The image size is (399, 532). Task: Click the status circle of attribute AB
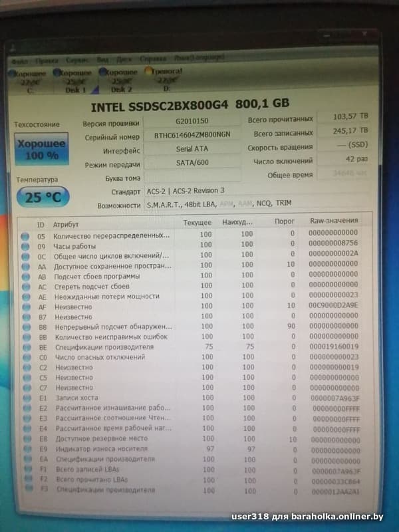coord(26,277)
